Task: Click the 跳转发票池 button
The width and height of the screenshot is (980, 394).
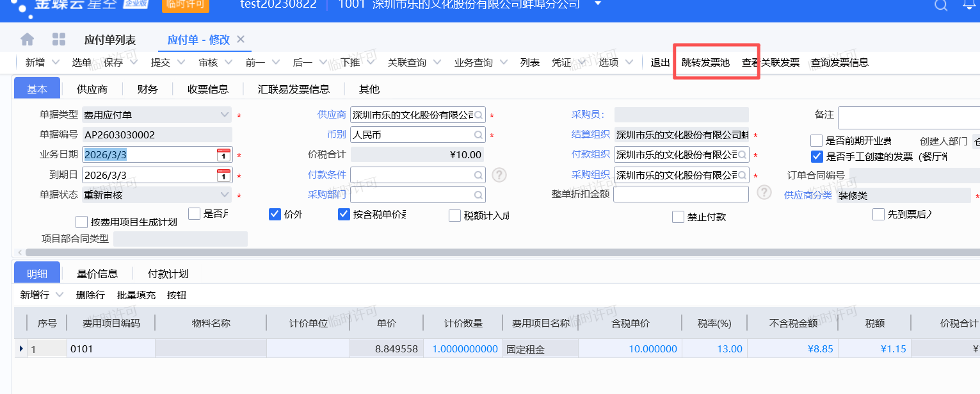Action: [705, 62]
